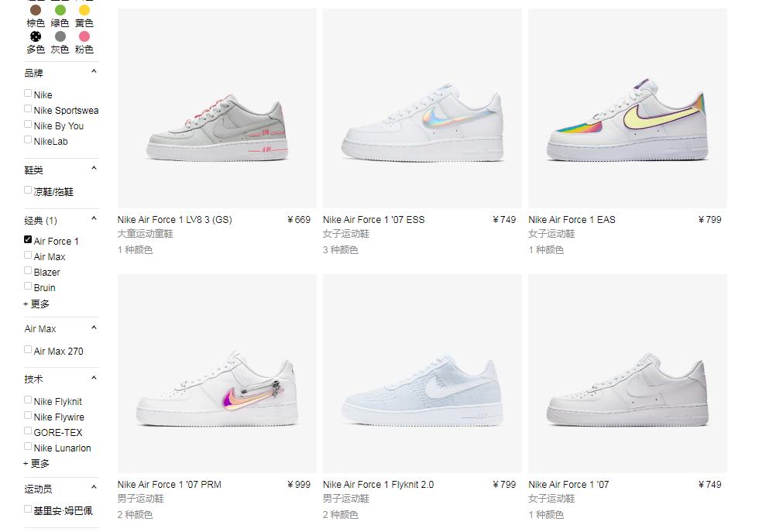Enable the GORE-TEX technology checkbox
Viewport: 776px width, 532px height.
[x=28, y=431]
